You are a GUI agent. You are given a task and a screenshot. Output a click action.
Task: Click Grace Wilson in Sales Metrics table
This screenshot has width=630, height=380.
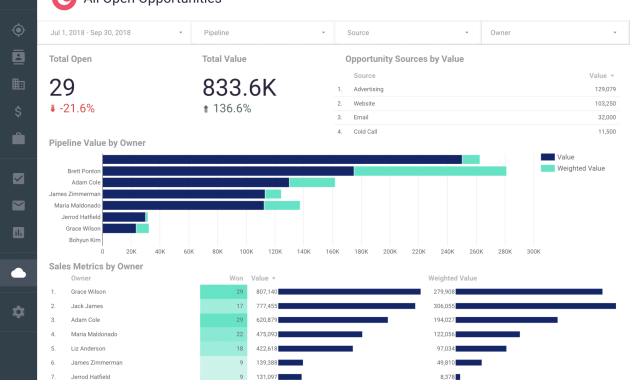(x=88, y=292)
